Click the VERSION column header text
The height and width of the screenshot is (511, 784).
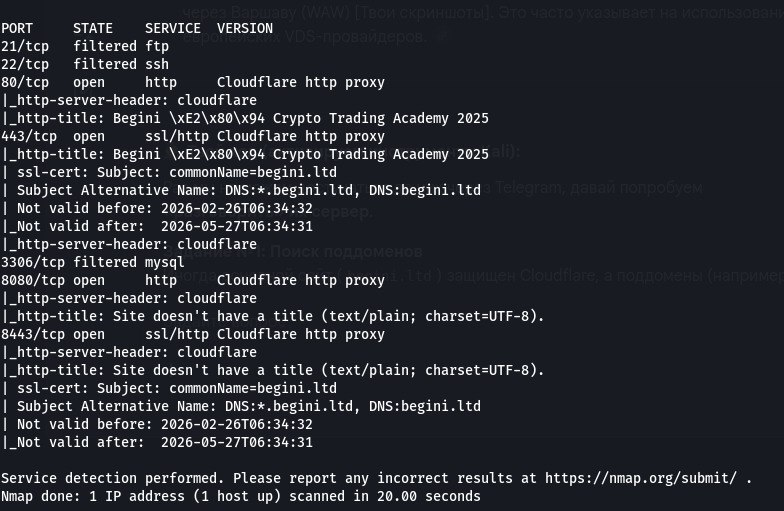click(x=245, y=28)
